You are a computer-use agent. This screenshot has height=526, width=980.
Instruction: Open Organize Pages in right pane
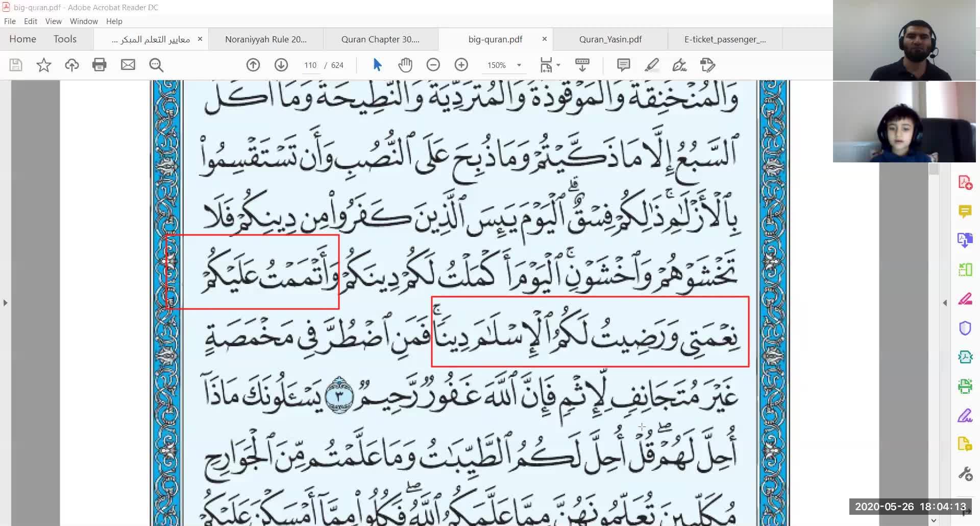pos(965,269)
